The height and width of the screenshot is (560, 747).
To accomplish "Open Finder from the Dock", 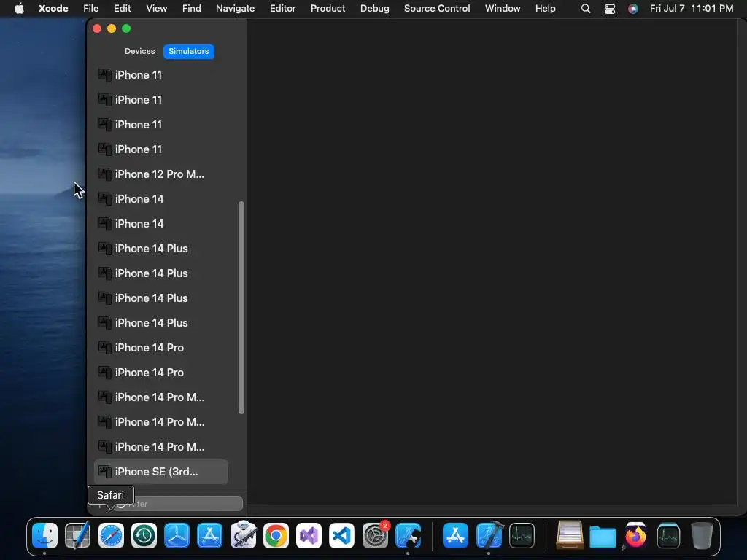I will (x=44, y=536).
